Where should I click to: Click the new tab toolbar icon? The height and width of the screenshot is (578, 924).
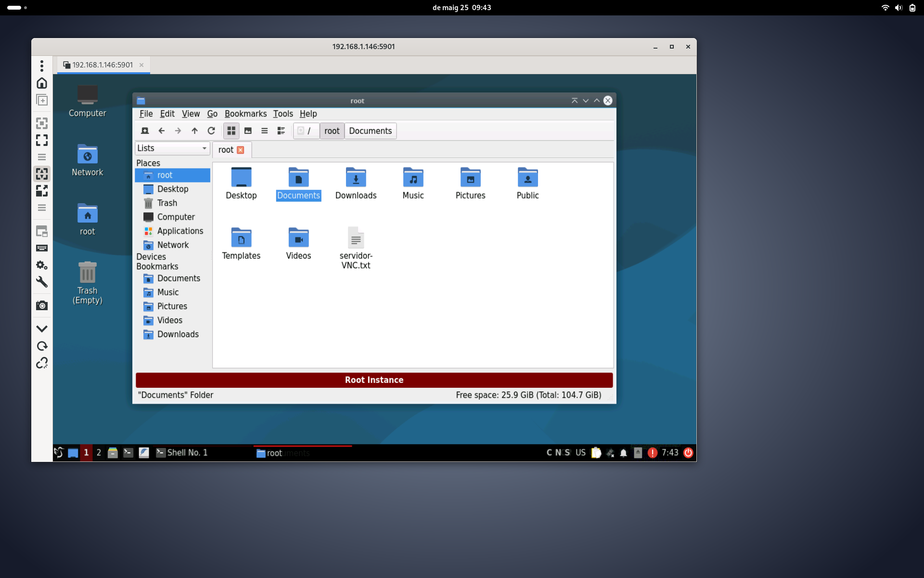click(145, 131)
